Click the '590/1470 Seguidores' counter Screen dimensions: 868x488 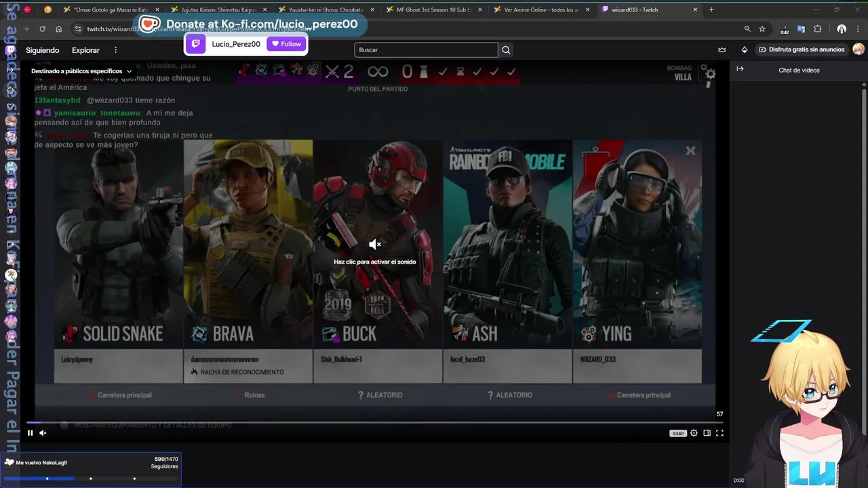coord(165,462)
